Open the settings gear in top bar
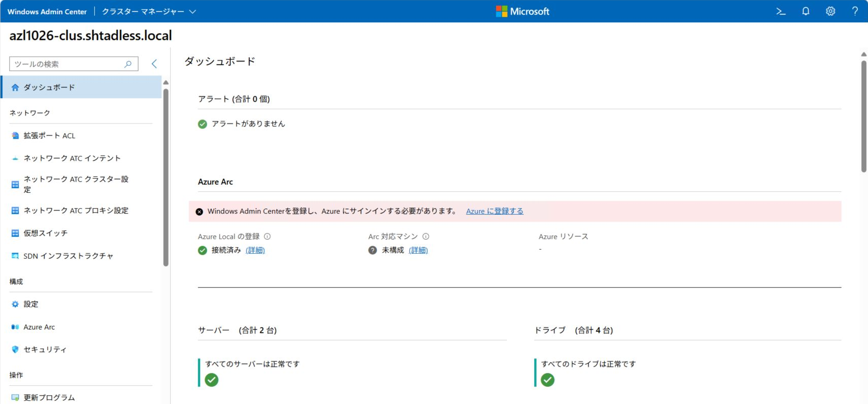The width and height of the screenshot is (868, 404). (831, 11)
